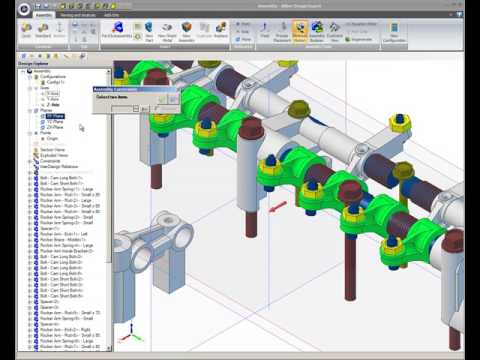The width and height of the screenshot is (480, 360).
Task: Collapse the Planes tree node
Action: 30,110
